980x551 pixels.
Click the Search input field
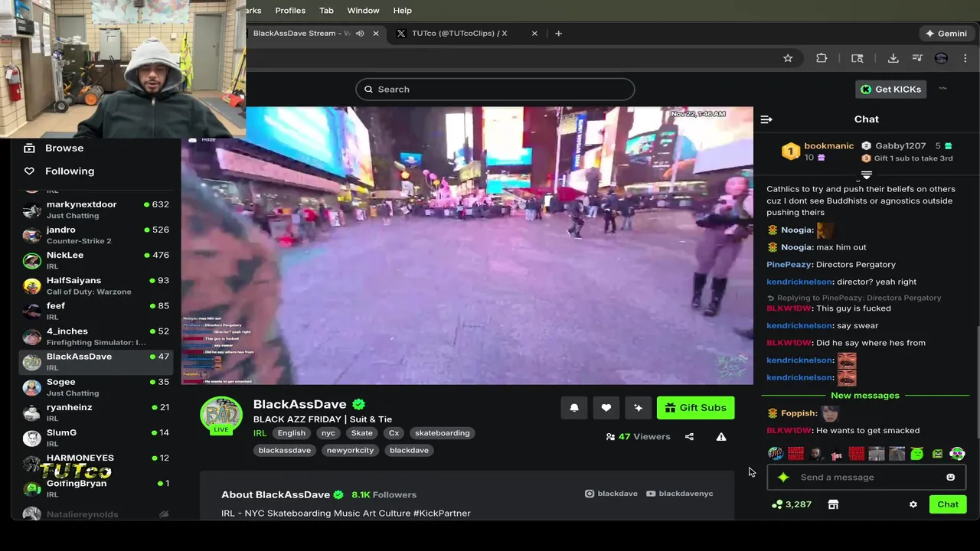[495, 90]
